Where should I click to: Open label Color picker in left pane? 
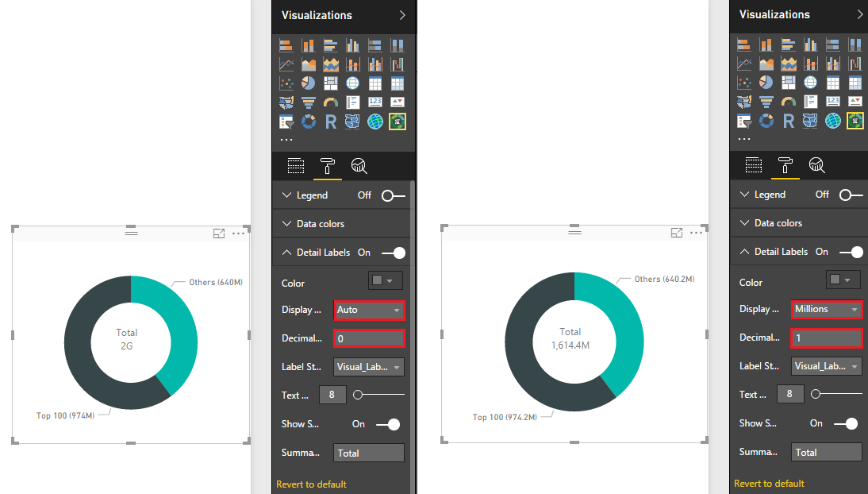click(x=386, y=280)
